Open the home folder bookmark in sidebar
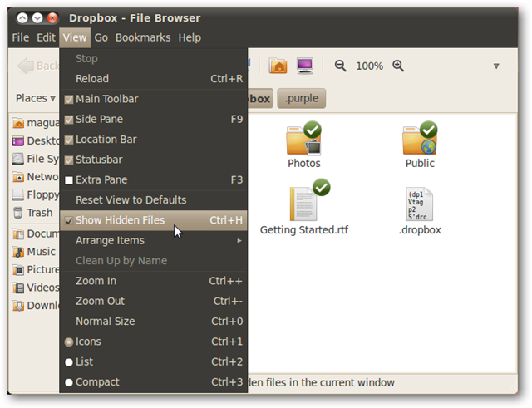The width and height of the screenshot is (532, 408). (x=35, y=123)
